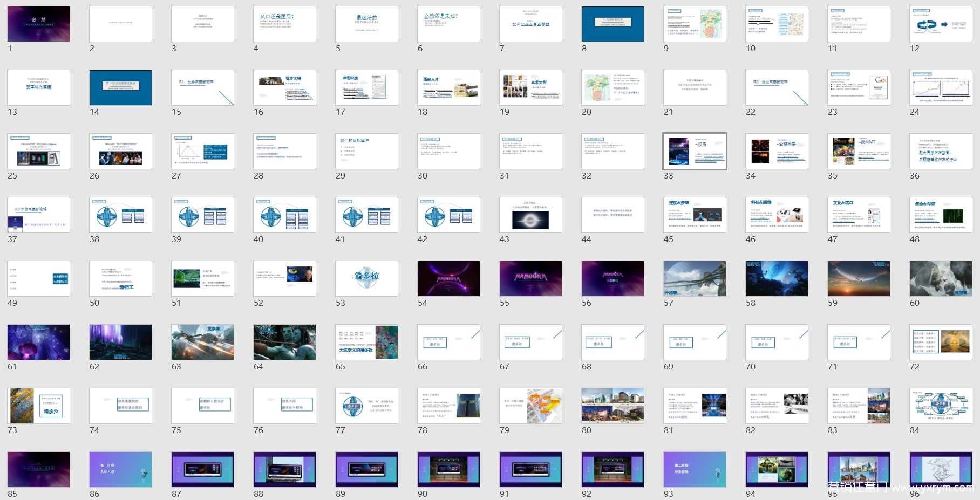Image resolution: width=980 pixels, height=500 pixels.
Task: Select slide 65 thumbnail
Action: coord(366,342)
